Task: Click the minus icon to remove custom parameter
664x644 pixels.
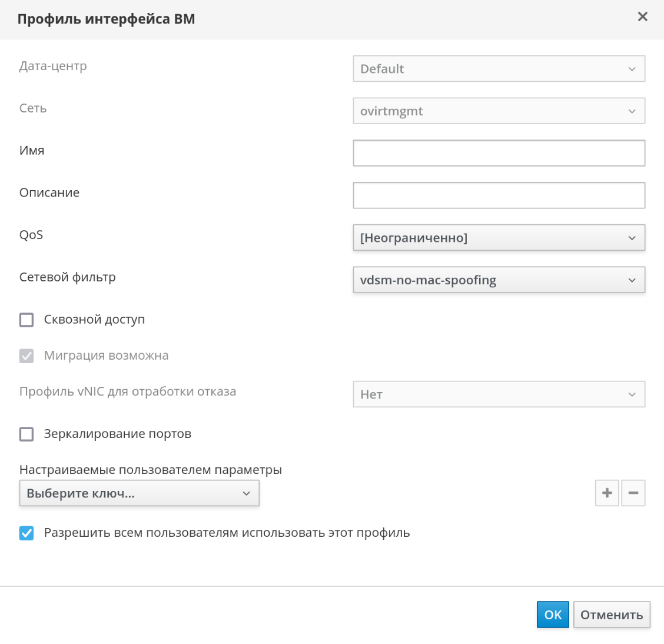Action: tap(633, 493)
